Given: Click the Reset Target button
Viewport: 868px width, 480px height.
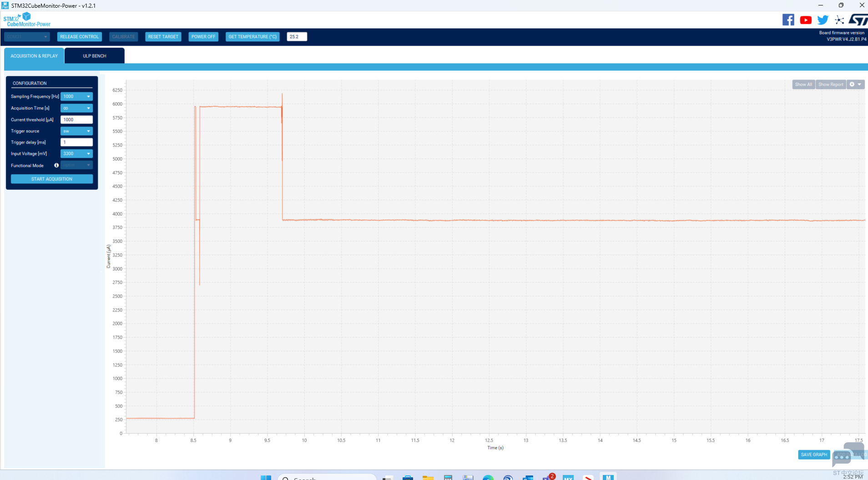Looking at the screenshot, I should 163,36.
